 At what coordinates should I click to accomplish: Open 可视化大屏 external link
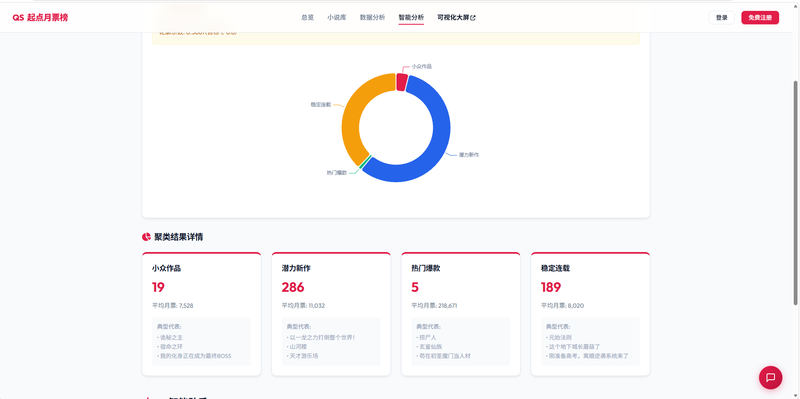456,17
